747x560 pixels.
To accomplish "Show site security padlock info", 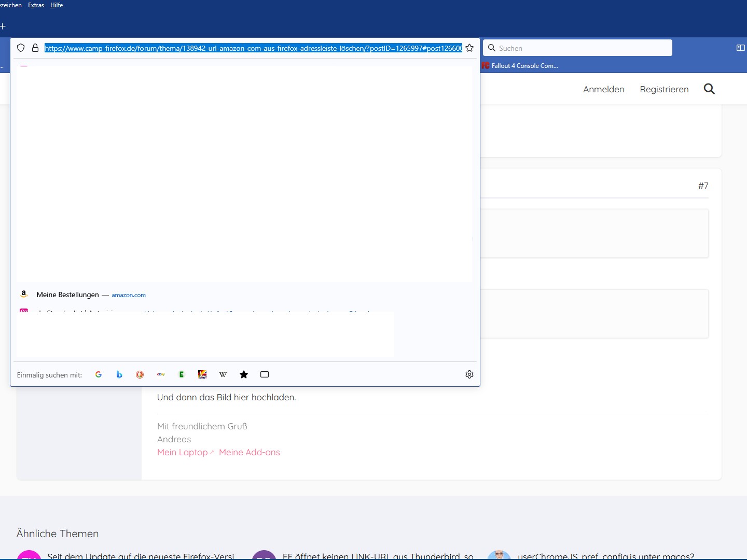I will [x=35, y=48].
